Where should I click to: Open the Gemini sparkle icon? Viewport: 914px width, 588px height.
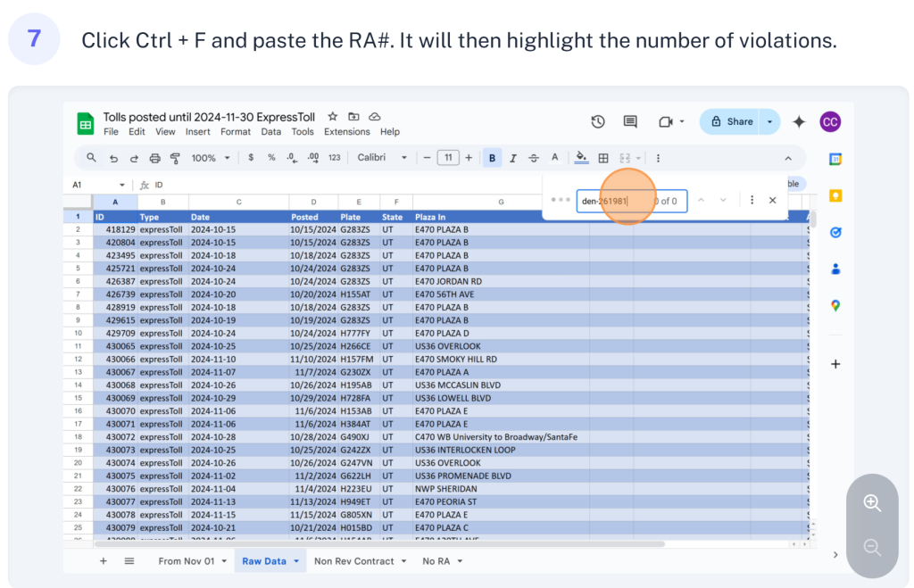799,122
